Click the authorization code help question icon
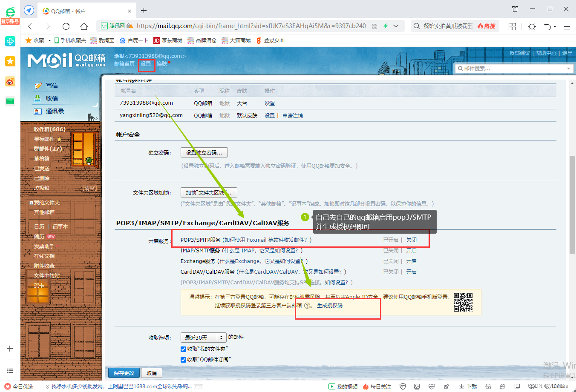The image size is (576, 392). [307, 306]
